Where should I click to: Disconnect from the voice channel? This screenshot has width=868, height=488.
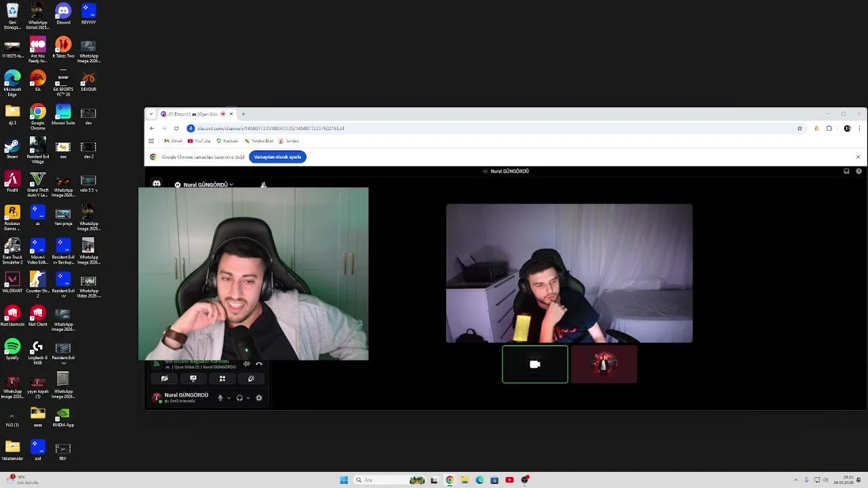point(258,364)
